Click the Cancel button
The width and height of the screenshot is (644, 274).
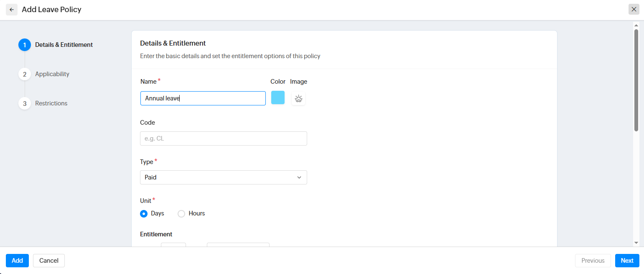pyautogui.click(x=49, y=261)
